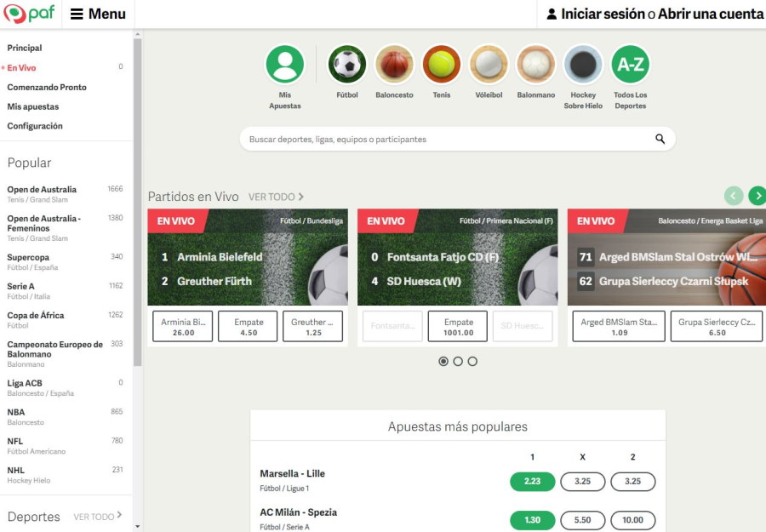This screenshot has height=532, width=766.
Task: Bet on Empate at 1001.00
Action: [x=458, y=326]
